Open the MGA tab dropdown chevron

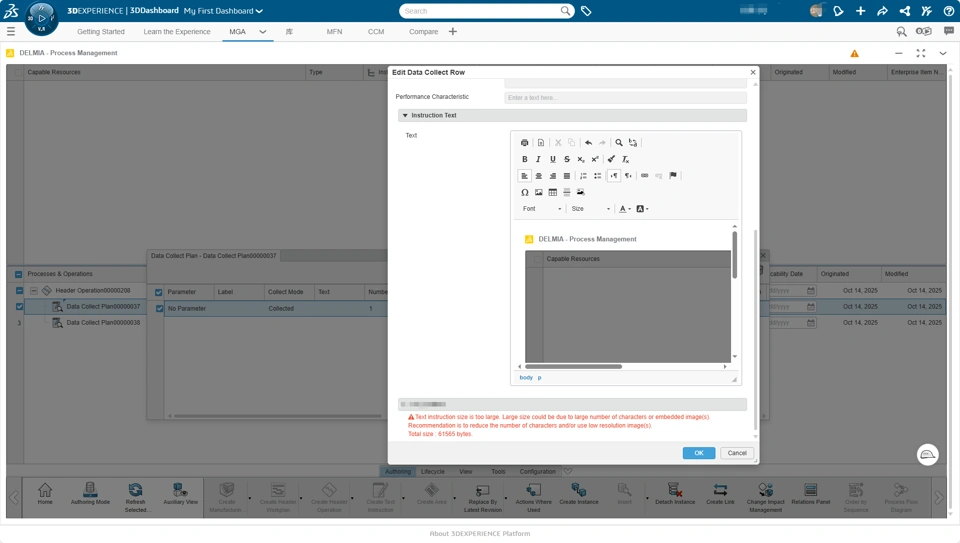point(263,32)
